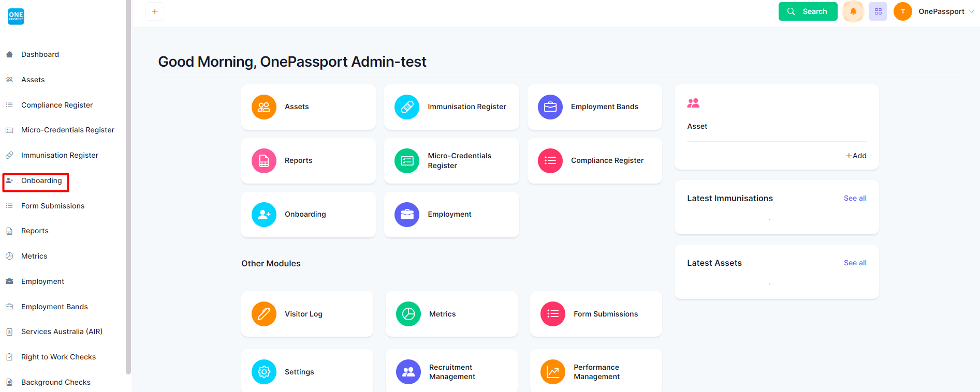Click the red Compliance Register card icon
This screenshot has height=392, width=980.
tap(550, 161)
